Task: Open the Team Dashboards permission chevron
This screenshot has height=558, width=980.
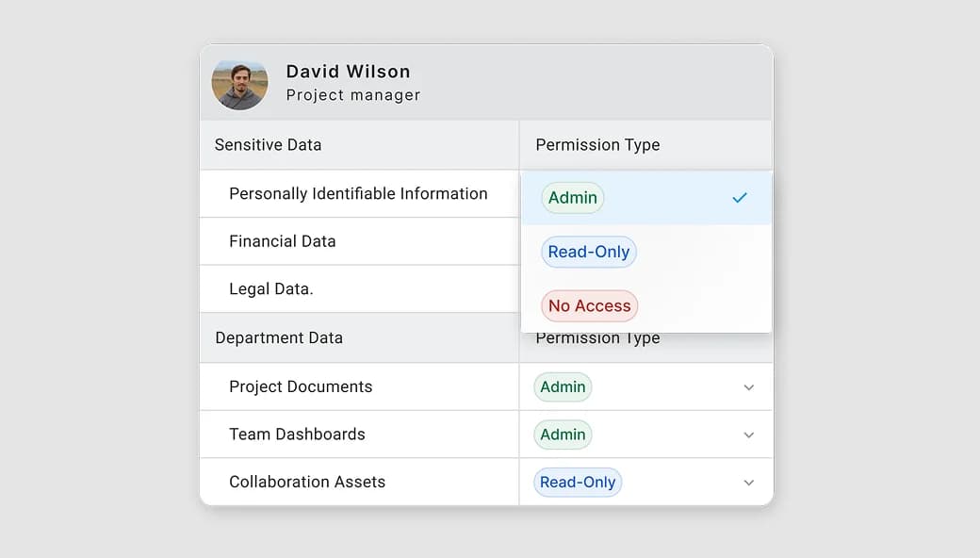Action: [x=749, y=435]
